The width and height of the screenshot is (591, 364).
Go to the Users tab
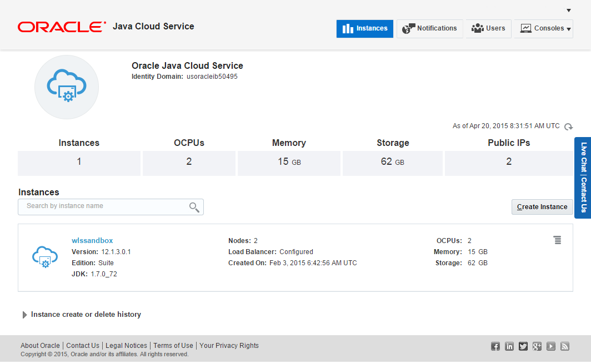pyautogui.click(x=488, y=28)
